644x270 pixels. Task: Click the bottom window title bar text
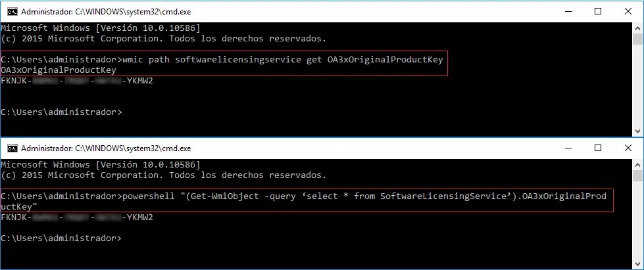click(106, 148)
